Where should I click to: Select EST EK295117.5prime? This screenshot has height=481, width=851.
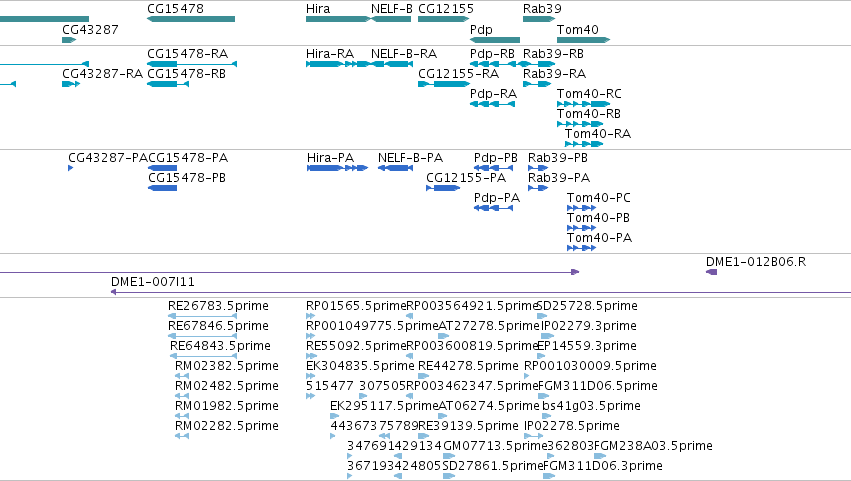coord(334,416)
